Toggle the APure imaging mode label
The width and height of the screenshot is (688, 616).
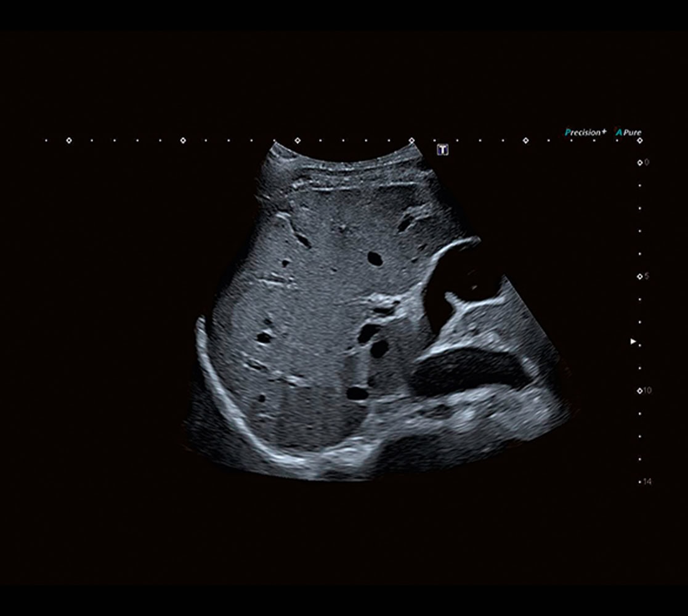point(628,132)
